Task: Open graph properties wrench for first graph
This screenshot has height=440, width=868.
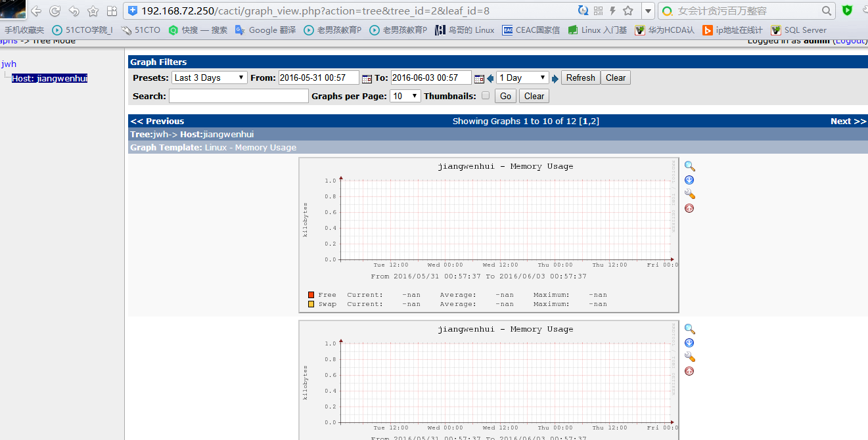Action: click(689, 194)
